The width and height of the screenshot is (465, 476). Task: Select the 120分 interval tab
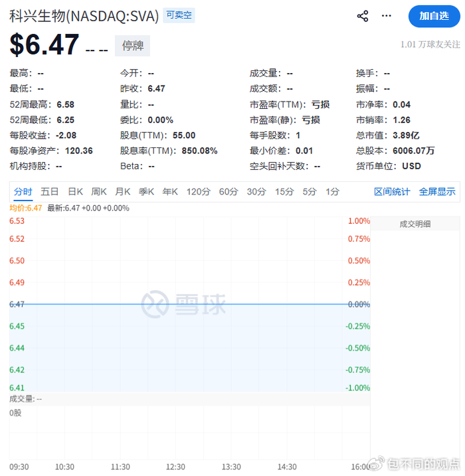pyautogui.click(x=198, y=192)
